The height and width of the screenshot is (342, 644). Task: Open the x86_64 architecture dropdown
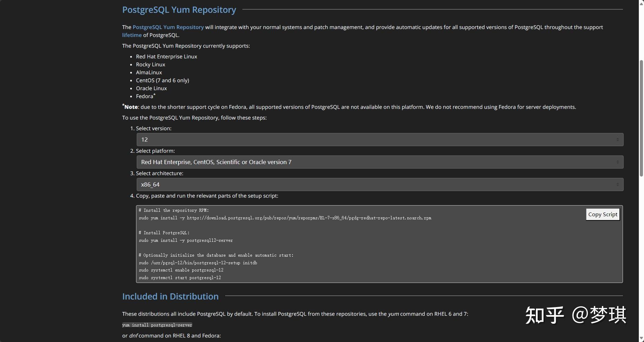pyautogui.click(x=380, y=184)
